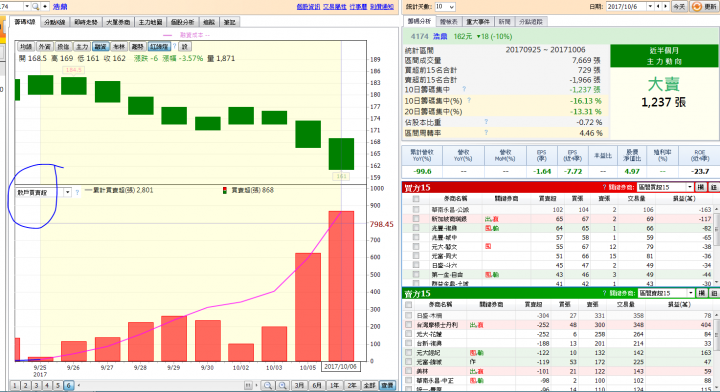Screen dimensions: 720x392
Task: Click the help icon beside indicator dropdown
Action: [77, 192]
